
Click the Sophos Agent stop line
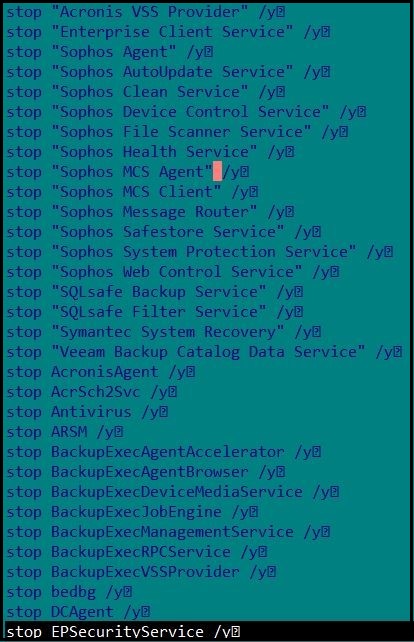[x=110, y=52]
